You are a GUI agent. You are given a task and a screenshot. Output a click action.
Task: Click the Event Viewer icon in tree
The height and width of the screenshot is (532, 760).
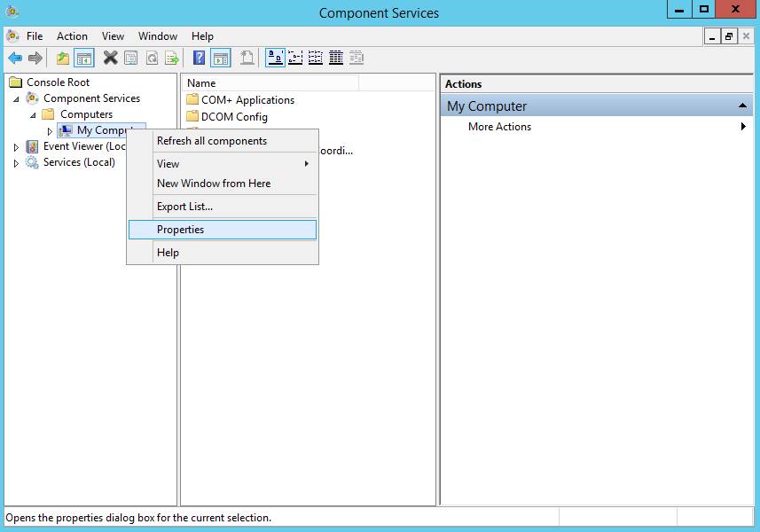[32, 146]
